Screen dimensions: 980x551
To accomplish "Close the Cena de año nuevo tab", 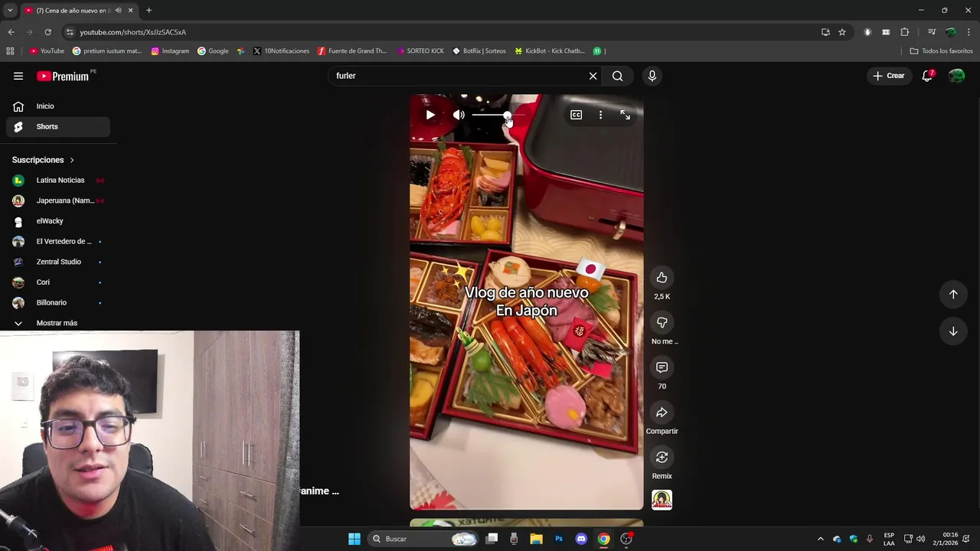I will click(131, 11).
